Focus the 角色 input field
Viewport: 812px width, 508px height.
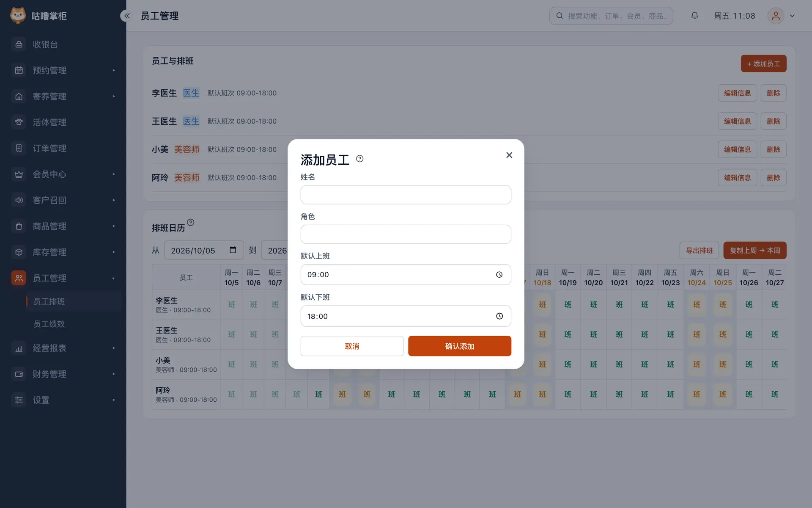[406, 234]
